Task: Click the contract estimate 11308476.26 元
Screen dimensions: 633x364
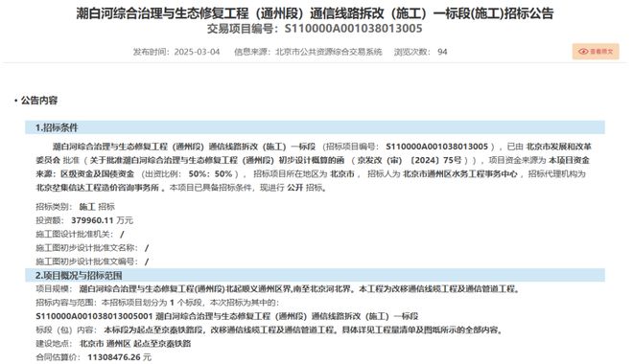Action: [120, 357]
